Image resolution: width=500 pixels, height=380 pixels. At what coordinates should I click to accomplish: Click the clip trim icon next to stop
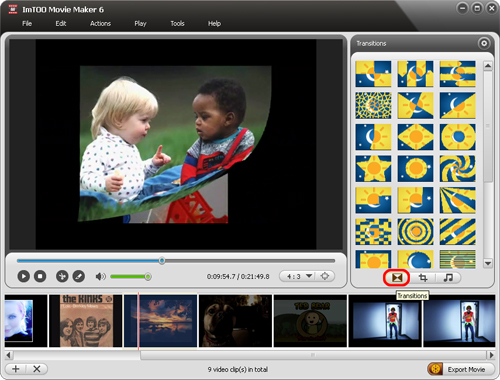pos(62,276)
